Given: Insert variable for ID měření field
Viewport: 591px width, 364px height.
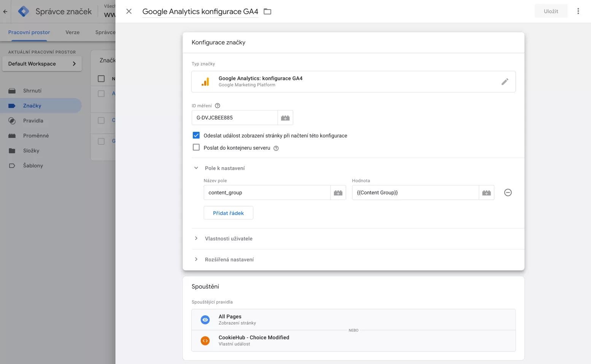Looking at the screenshot, I should [x=285, y=118].
